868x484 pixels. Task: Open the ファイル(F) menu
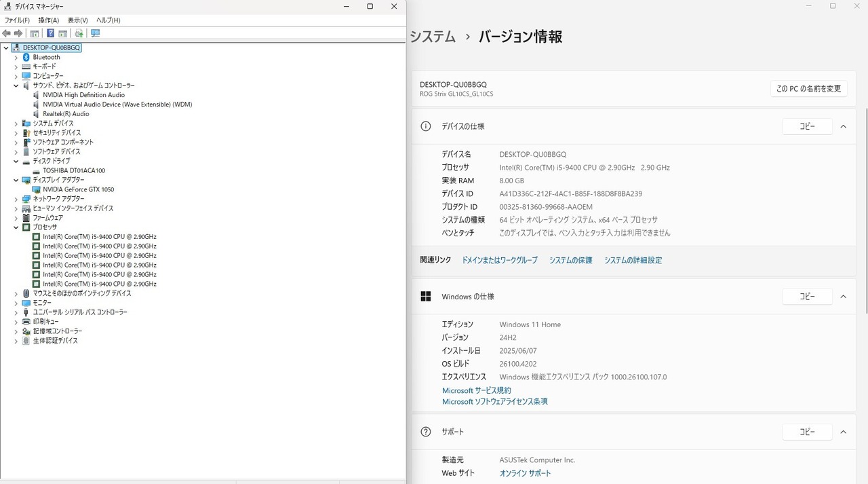coord(17,20)
